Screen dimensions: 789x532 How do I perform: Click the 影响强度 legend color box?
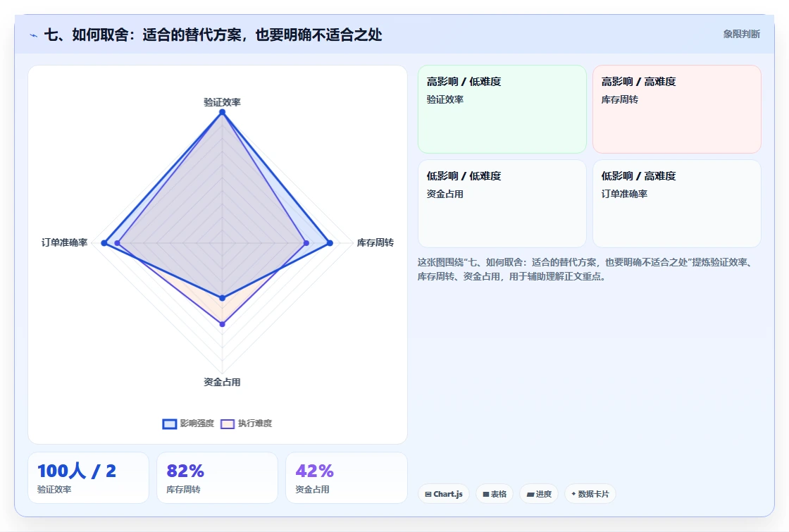click(x=170, y=423)
